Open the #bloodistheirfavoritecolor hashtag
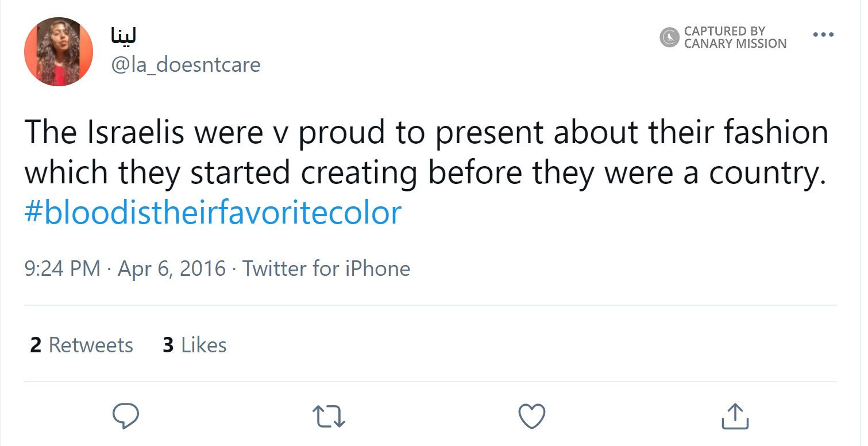This screenshot has height=446, width=868. [213, 213]
